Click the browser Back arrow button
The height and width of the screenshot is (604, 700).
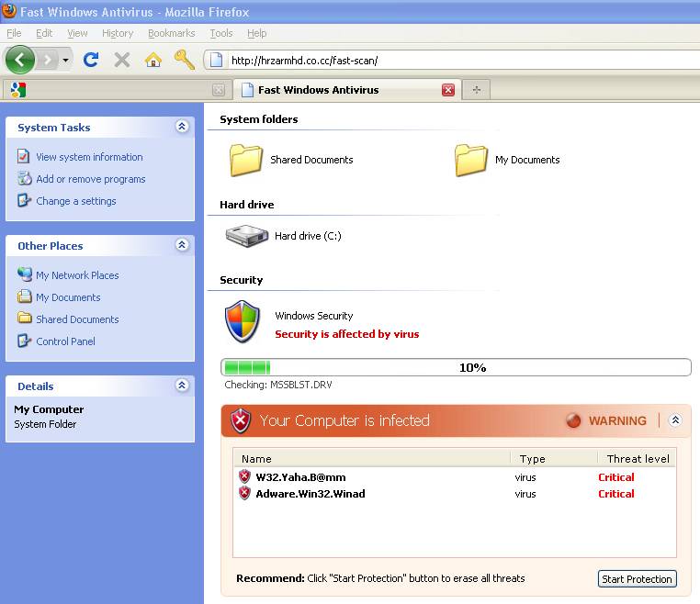[x=19, y=60]
